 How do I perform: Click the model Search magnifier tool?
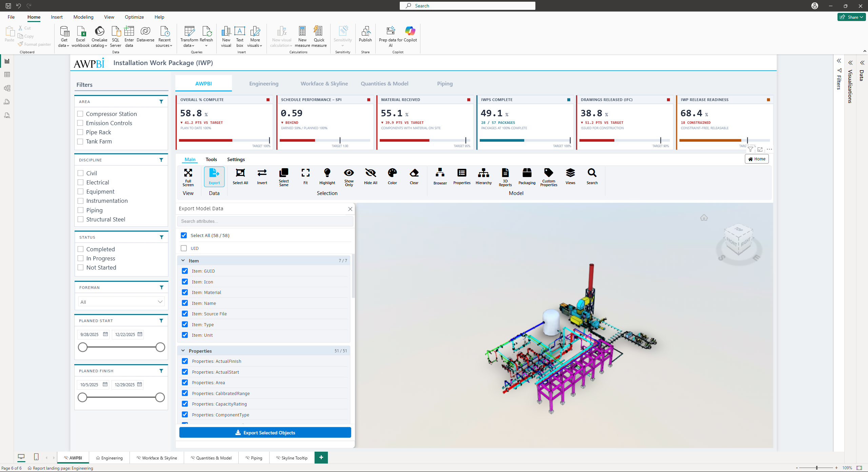[592, 177]
